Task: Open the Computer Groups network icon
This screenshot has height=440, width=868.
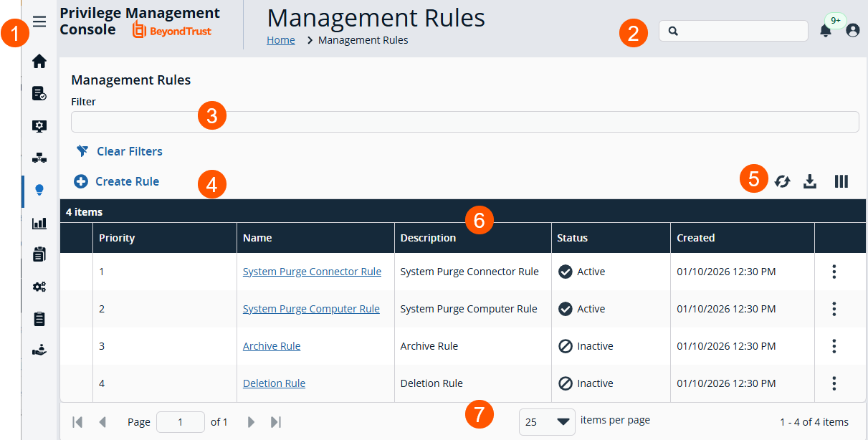Action: (x=39, y=157)
